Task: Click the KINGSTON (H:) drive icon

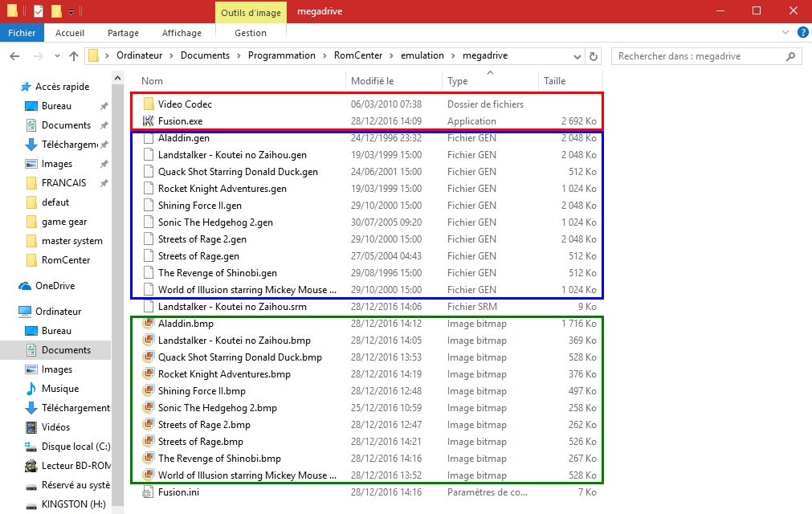Action: (31, 504)
